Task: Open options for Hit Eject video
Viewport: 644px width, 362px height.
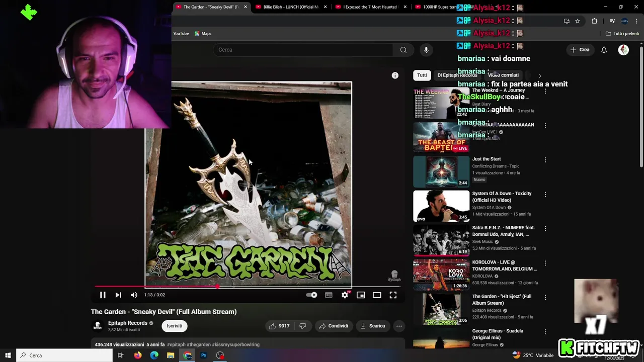Action: coord(545,297)
